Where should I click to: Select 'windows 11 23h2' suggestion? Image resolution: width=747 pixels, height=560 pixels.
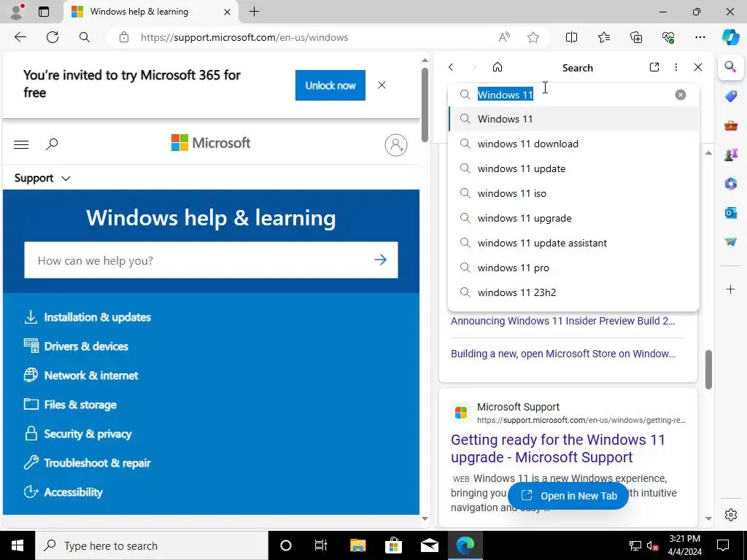coord(573,292)
